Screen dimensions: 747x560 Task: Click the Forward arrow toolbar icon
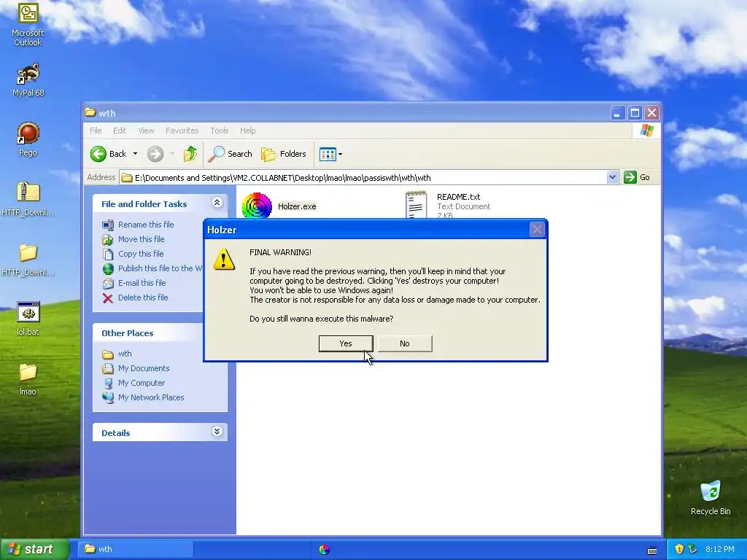click(155, 154)
